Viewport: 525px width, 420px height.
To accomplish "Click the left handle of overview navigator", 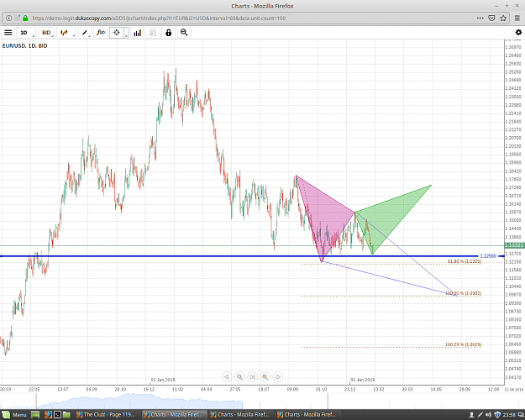I will [x=36, y=401].
